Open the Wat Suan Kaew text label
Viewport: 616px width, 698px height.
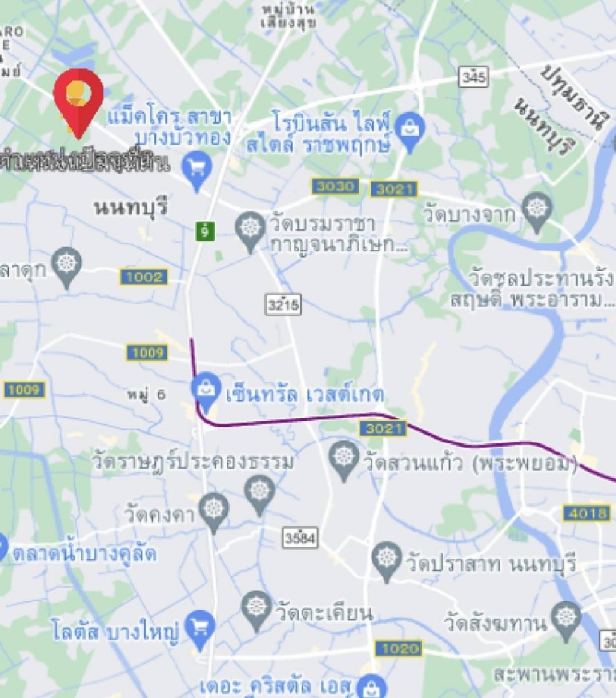[471, 463]
